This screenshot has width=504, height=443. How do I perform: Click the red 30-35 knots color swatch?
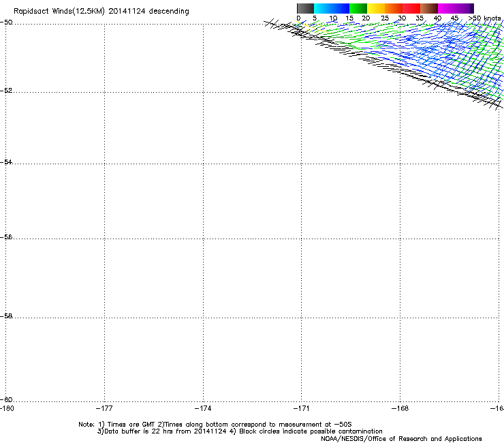[411, 8]
